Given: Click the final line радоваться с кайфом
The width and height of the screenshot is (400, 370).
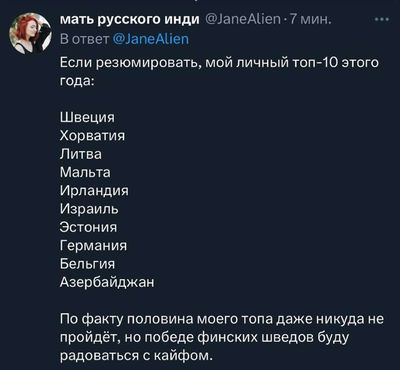Looking at the screenshot, I should point(136,356).
